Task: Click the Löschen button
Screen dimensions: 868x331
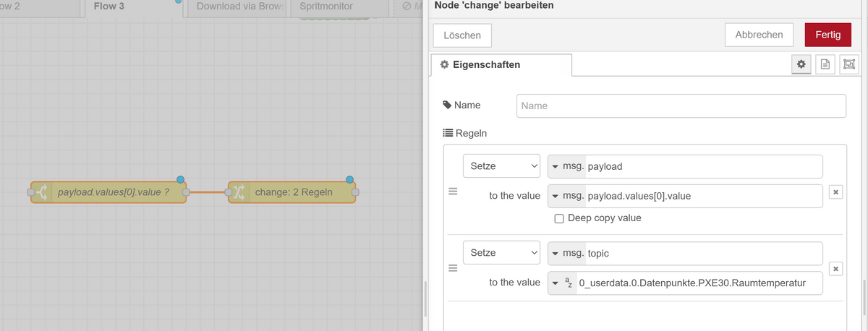Action: pos(462,35)
